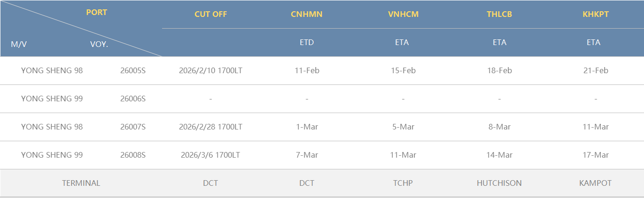This screenshot has height=198, width=644.
Task: Click cut off time 2026/2/10 1700LT
Action: pyautogui.click(x=210, y=71)
